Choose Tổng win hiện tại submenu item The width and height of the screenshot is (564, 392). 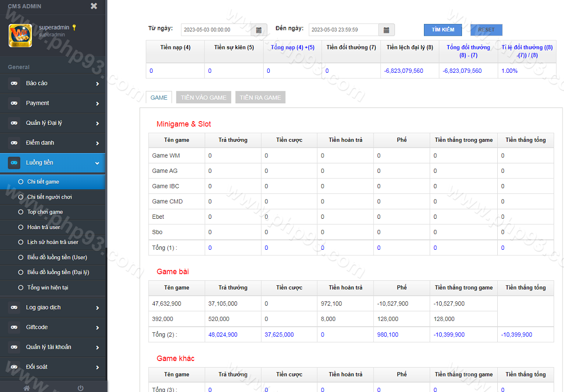click(x=47, y=288)
